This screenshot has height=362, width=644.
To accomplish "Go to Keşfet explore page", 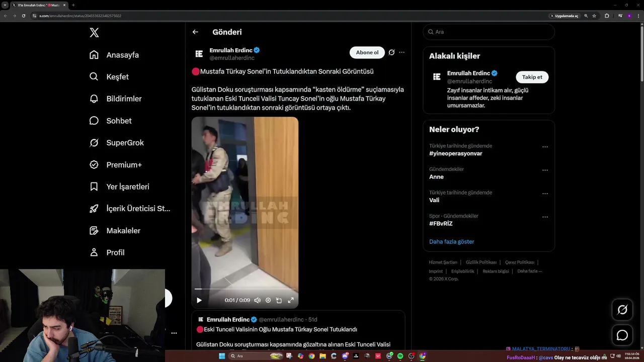I will (109, 77).
